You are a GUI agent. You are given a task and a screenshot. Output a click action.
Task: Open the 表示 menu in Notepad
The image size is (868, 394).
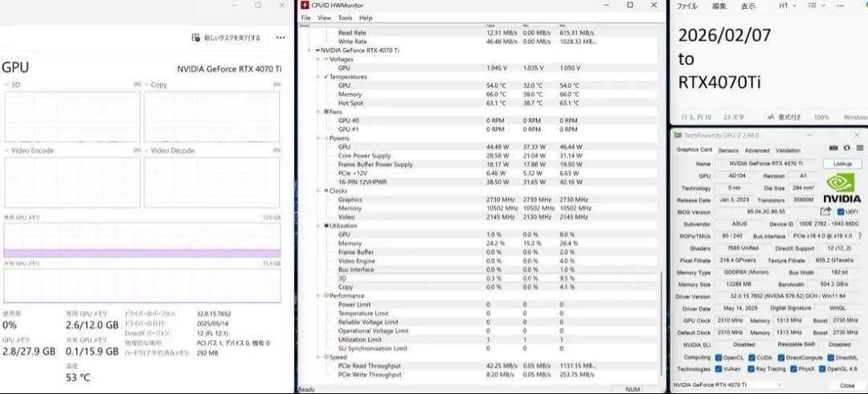click(748, 6)
